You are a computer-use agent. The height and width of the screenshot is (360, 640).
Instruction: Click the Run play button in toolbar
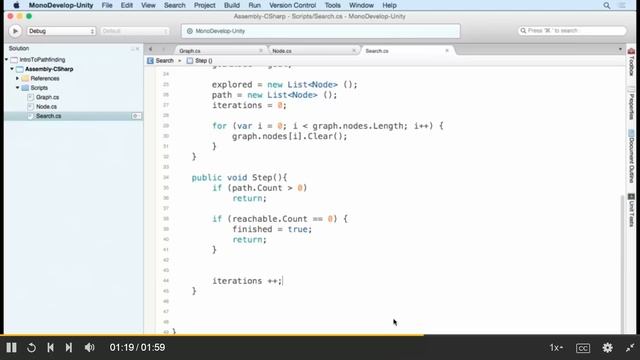tap(15, 31)
